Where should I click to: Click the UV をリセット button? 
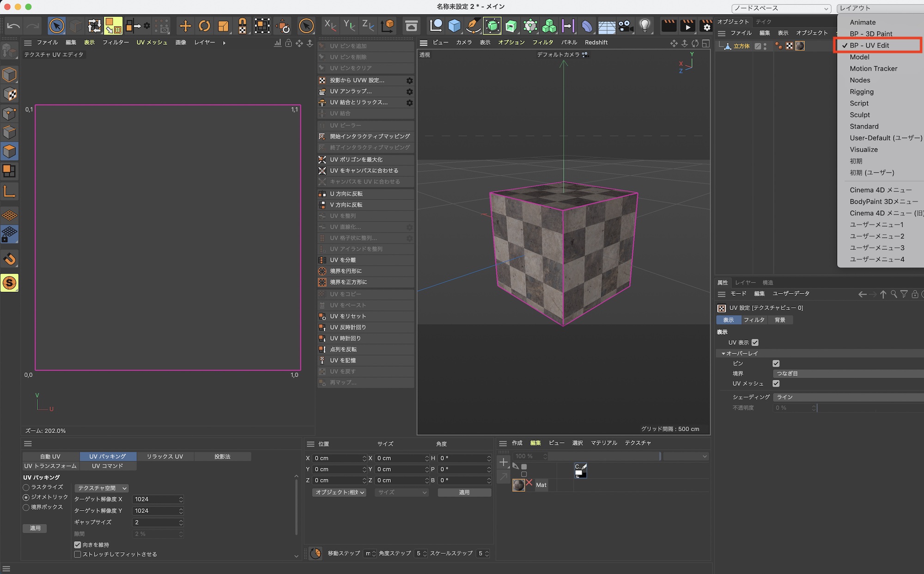348,316
